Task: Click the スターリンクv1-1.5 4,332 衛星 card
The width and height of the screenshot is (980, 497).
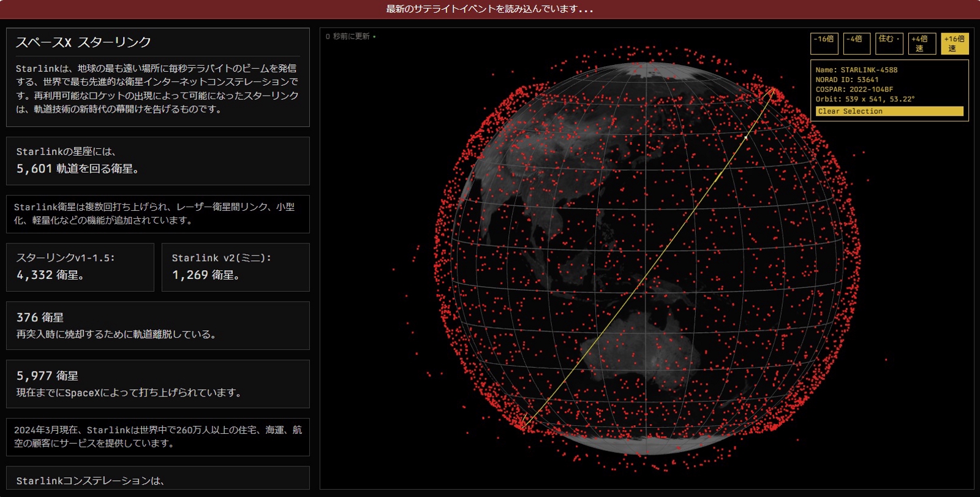Action: (80, 267)
